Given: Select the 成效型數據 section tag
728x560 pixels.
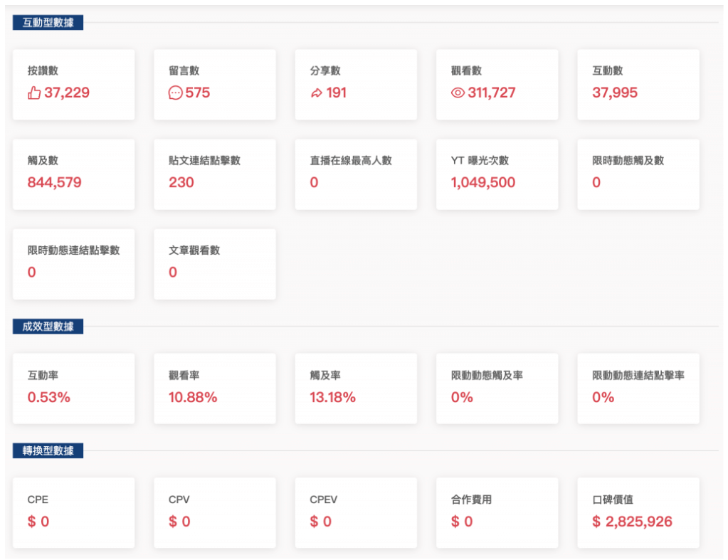Looking at the screenshot, I should tap(48, 327).
